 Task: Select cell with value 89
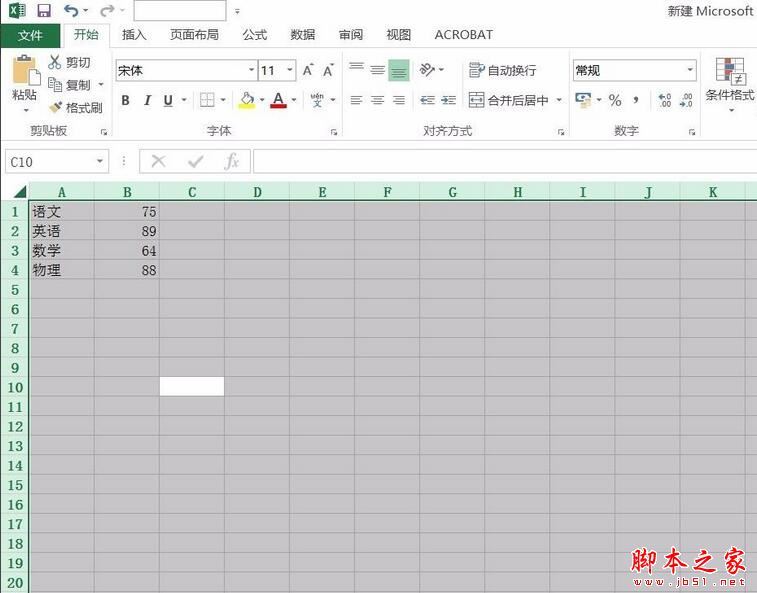[x=126, y=231]
